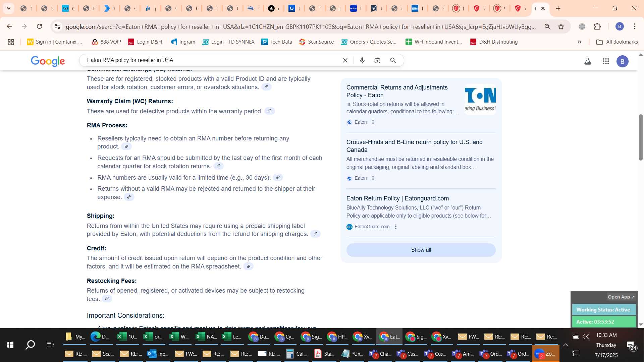Open the Sign in Comtanix bookmark
The image size is (644, 362).
click(55, 42)
